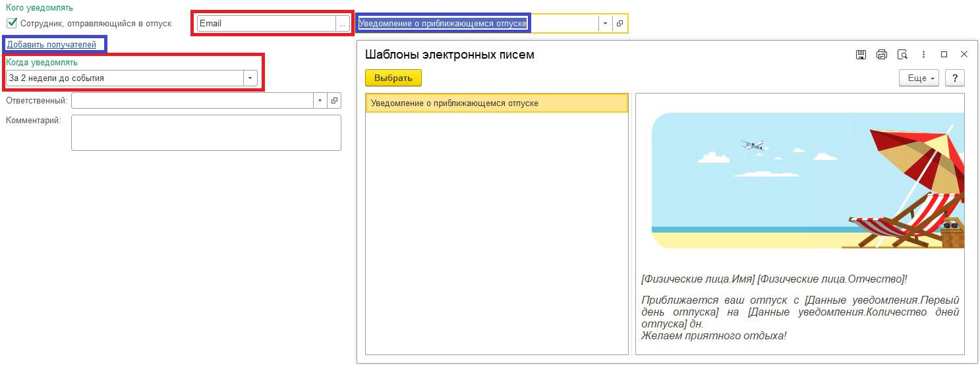This screenshot has width=980, height=365.
Task: Open the three-dot menu in the templates window
Action: 924,55
